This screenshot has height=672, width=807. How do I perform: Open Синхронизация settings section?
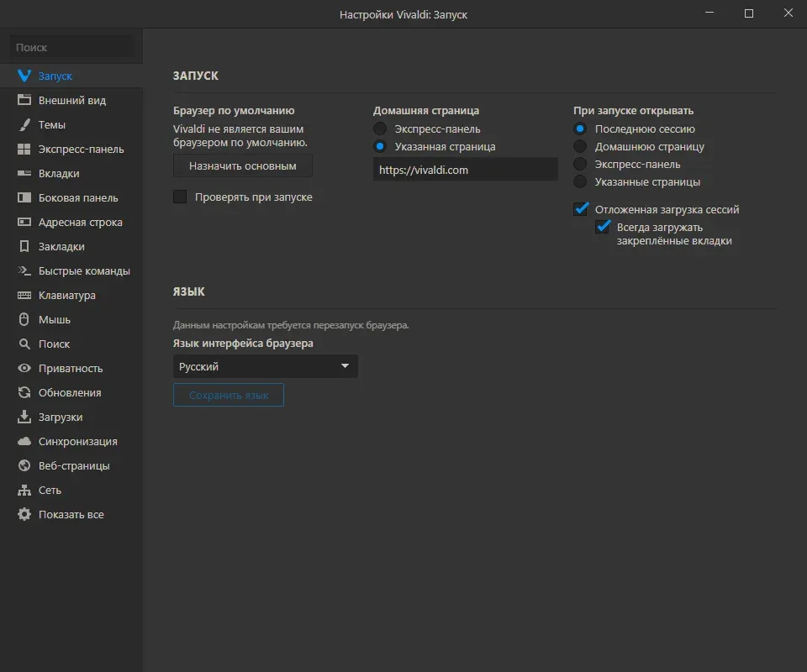71,441
